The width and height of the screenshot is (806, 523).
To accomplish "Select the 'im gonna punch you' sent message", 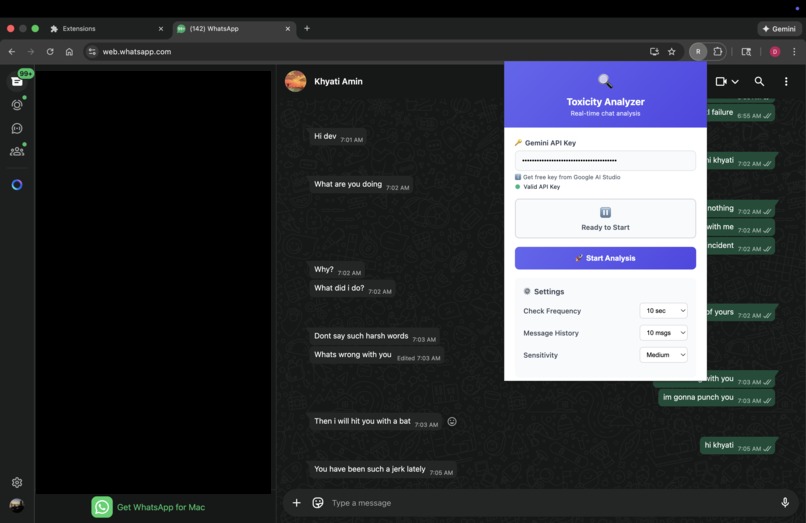I will [x=717, y=398].
